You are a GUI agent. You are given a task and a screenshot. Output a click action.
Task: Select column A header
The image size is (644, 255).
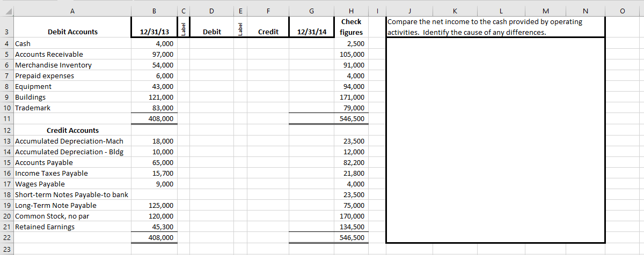[72, 10]
